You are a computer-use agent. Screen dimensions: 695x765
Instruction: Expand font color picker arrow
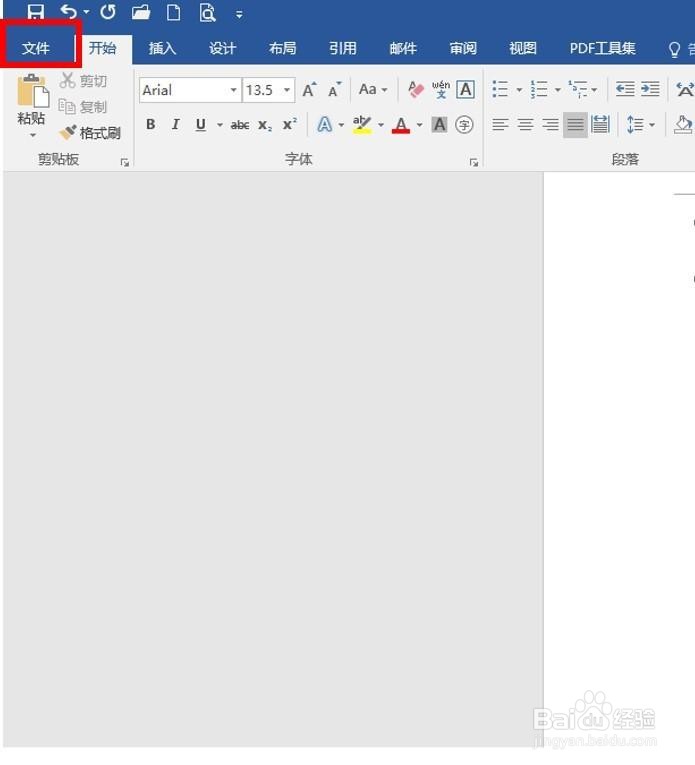click(x=419, y=125)
